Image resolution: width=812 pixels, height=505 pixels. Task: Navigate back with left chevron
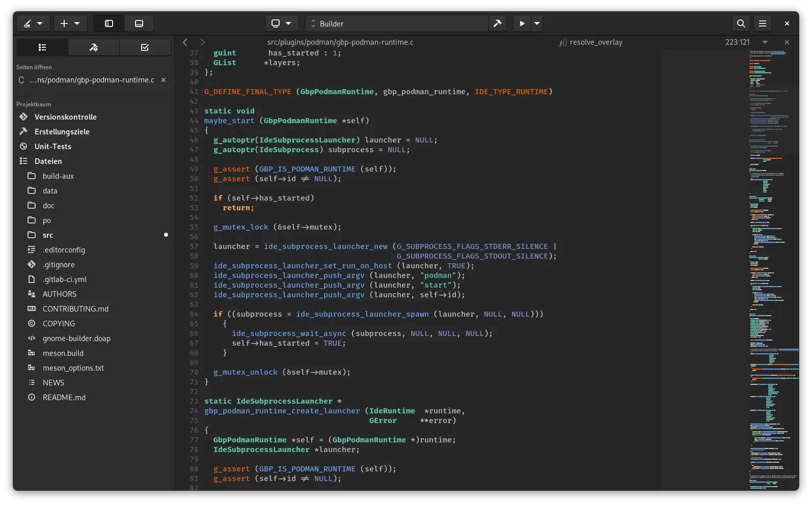(x=185, y=42)
